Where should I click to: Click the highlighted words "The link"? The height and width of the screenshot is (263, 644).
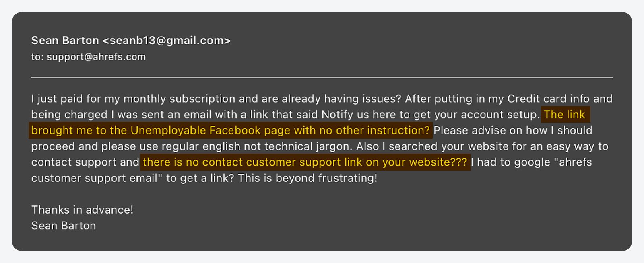tap(564, 115)
